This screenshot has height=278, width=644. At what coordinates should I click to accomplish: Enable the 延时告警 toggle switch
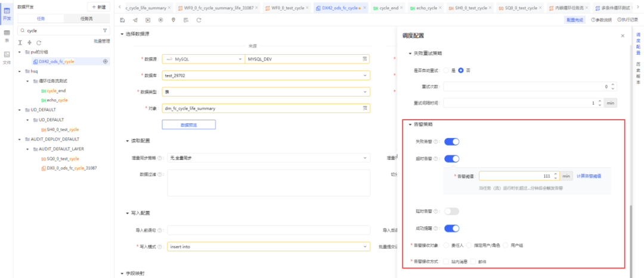(451, 211)
